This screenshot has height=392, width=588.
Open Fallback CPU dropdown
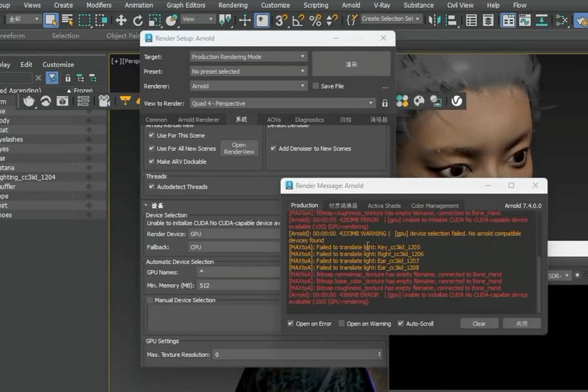point(235,247)
